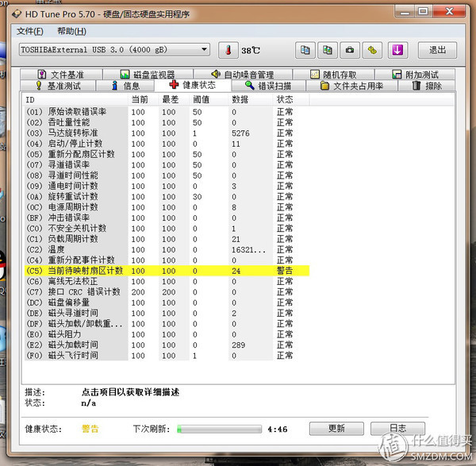Image resolution: width=476 pixels, height=466 pixels.
Task: Select highlighted row (C5) 当前待映射扇区计数
Action: click(x=167, y=271)
